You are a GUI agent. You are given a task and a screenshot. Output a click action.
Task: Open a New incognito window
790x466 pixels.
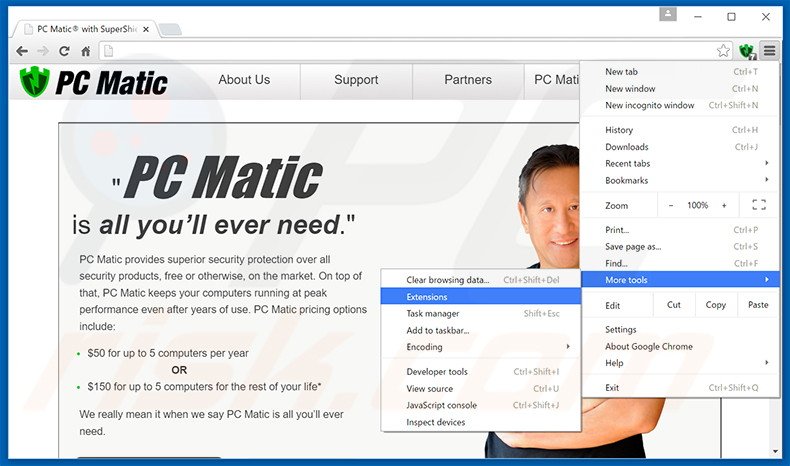pos(681,105)
